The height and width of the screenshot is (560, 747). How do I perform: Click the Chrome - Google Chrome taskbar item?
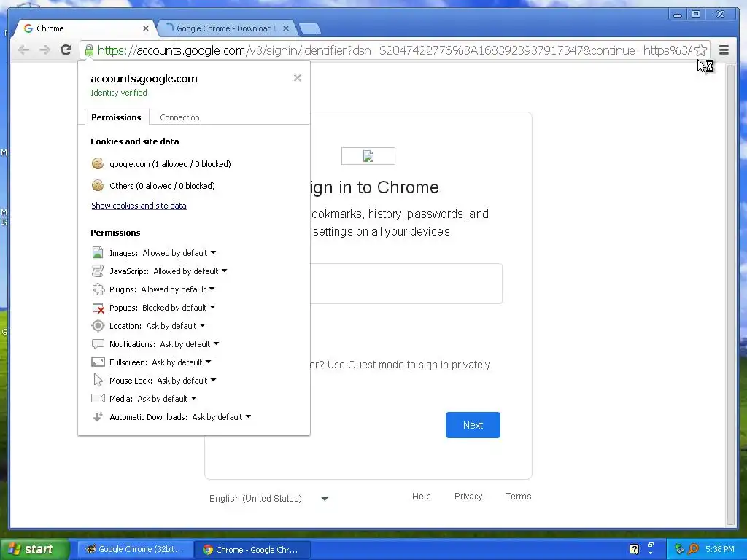tap(252, 549)
